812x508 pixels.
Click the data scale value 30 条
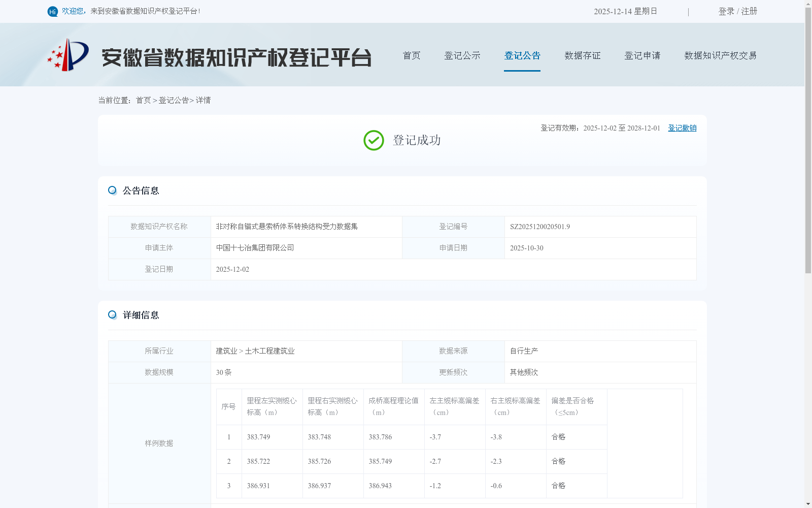click(x=224, y=372)
